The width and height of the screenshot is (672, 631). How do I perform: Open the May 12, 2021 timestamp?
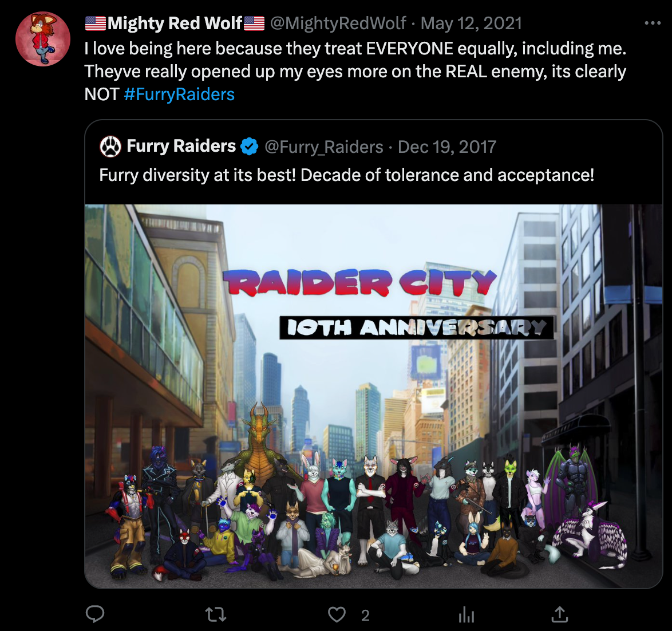coord(472,23)
